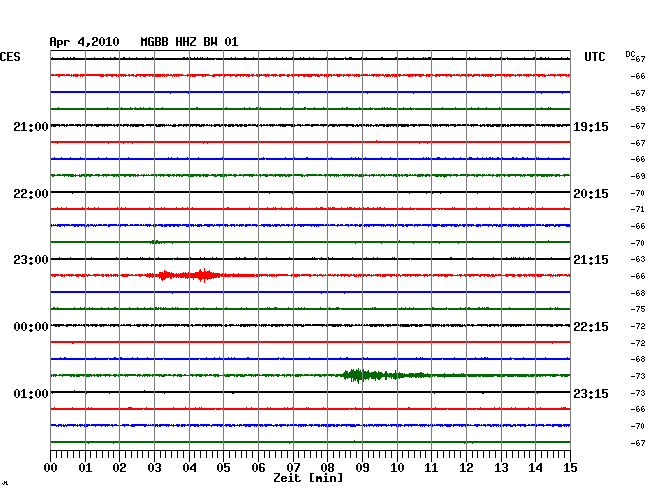Click the "DC" header label
The height and width of the screenshot is (494, 650).
pyautogui.click(x=630, y=54)
